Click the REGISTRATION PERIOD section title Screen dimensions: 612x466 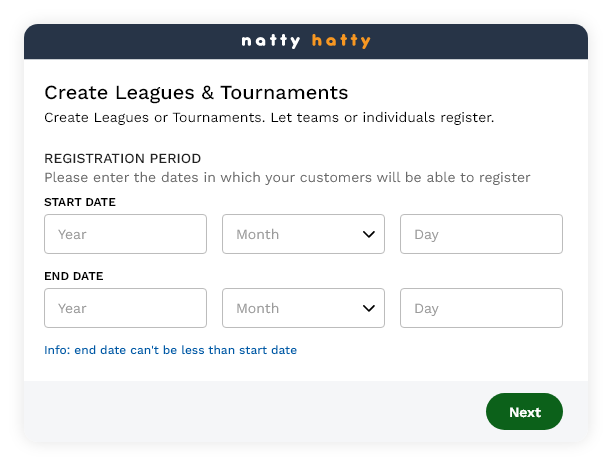(x=122, y=158)
